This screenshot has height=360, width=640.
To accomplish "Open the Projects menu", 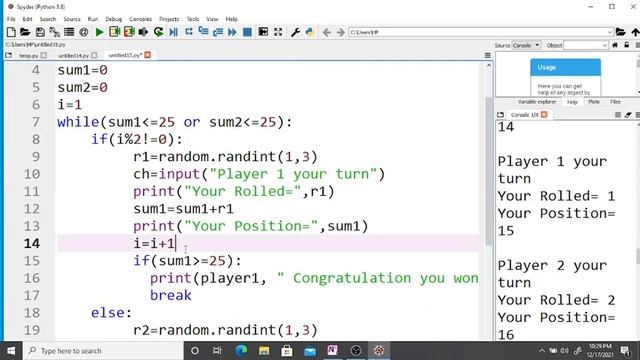I will [169, 19].
